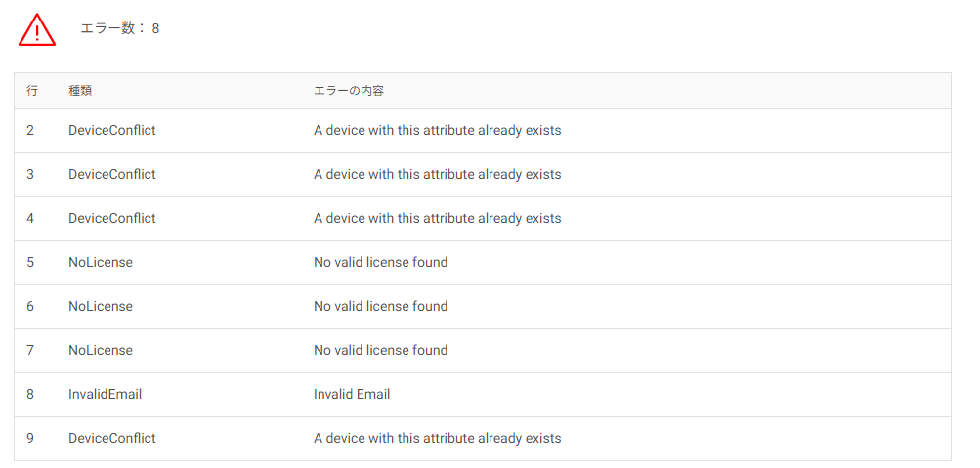Select row 5 NoLicense type cell
Screen dimensions: 980x468
(101, 263)
